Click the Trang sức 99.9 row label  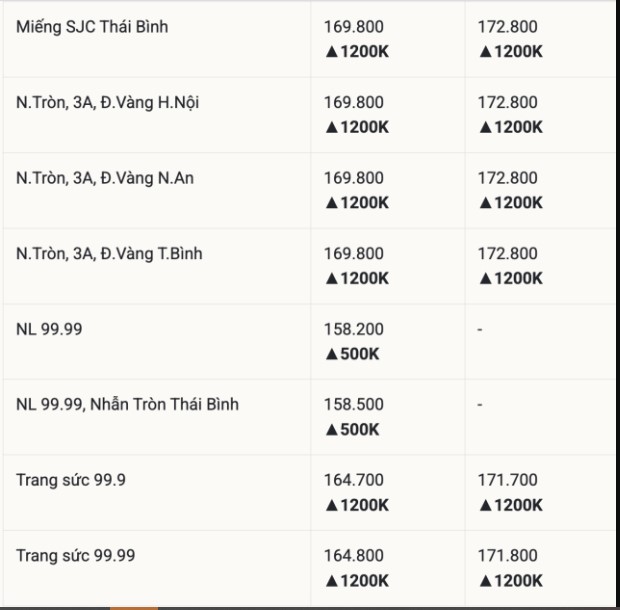coord(71,480)
